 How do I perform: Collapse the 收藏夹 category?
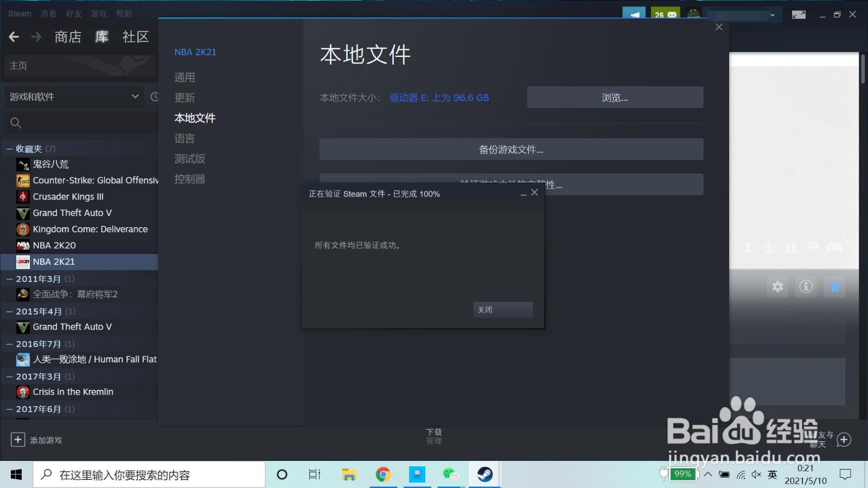[9, 149]
